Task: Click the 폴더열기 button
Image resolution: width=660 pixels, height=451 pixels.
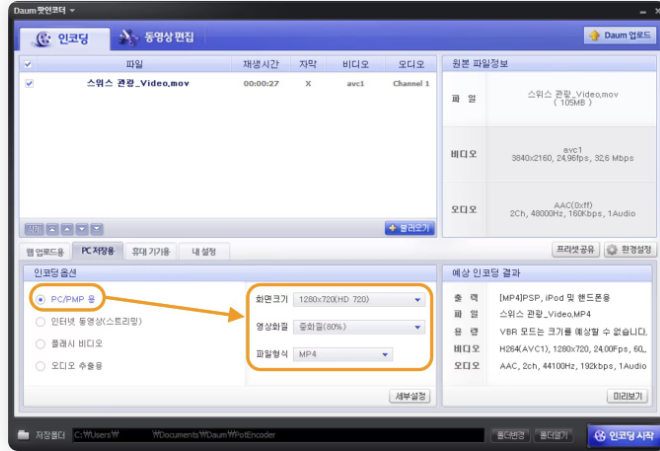Action: [554, 435]
